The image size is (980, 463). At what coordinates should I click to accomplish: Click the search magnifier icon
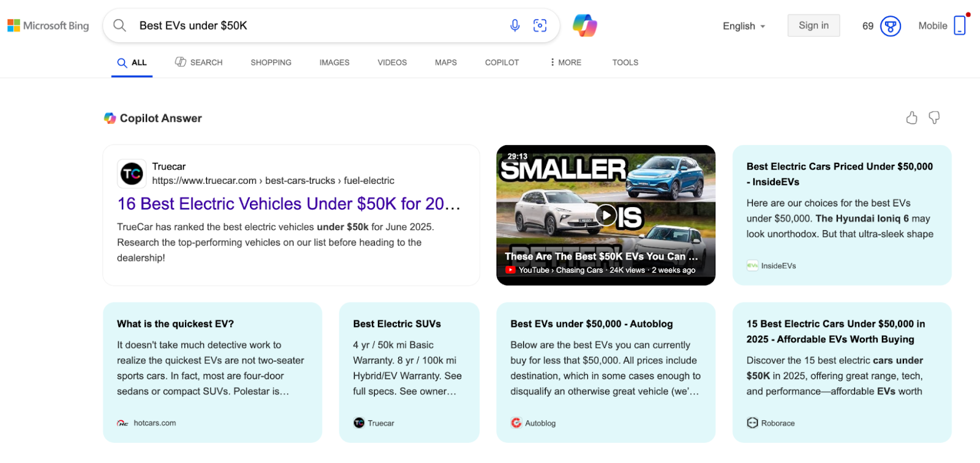(x=120, y=25)
